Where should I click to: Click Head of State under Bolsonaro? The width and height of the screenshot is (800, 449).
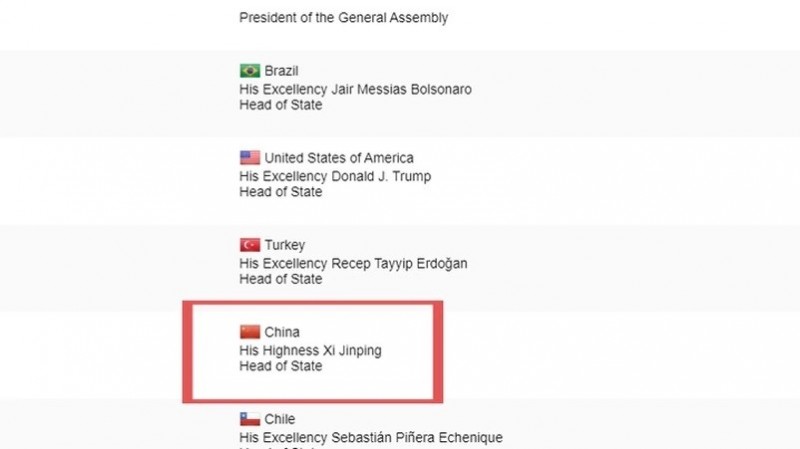tap(281, 105)
